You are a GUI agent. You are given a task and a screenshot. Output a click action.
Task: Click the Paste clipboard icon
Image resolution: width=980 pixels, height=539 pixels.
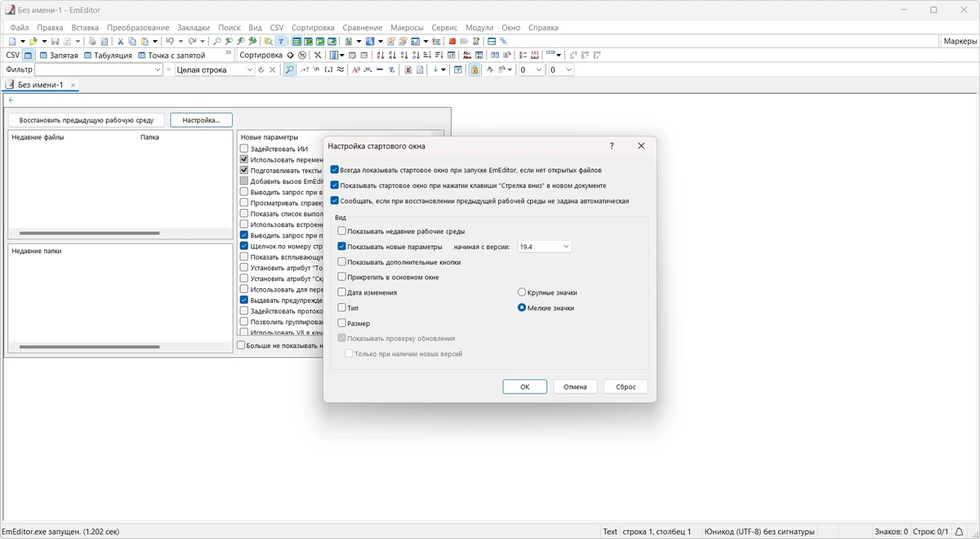click(144, 41)
